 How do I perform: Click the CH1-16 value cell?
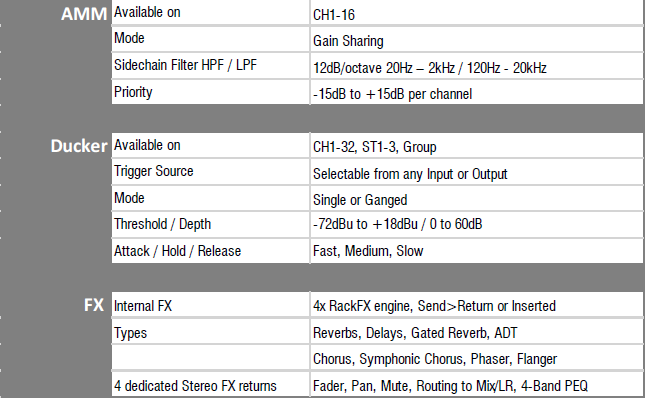[x=477, y=14]
